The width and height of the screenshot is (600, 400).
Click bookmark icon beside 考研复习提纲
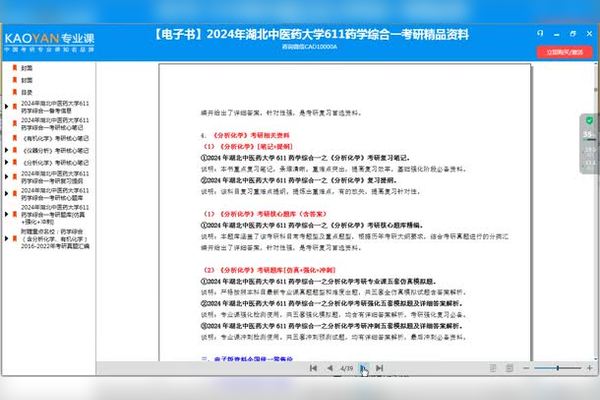click(15, 177)
